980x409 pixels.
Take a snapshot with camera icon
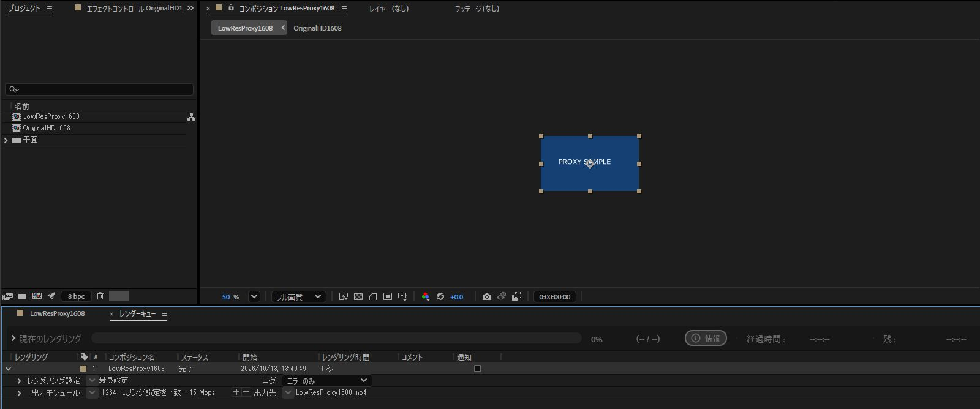coord(487,297)
